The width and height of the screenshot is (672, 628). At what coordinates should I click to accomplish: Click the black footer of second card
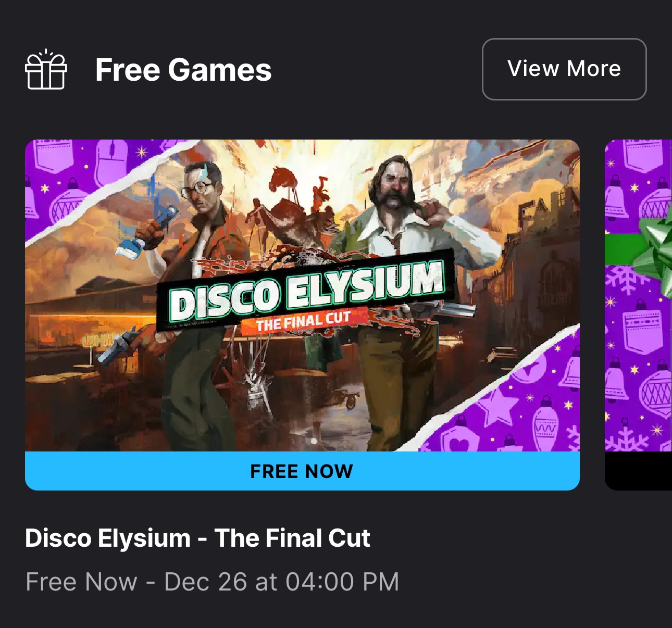coord(638,471)
